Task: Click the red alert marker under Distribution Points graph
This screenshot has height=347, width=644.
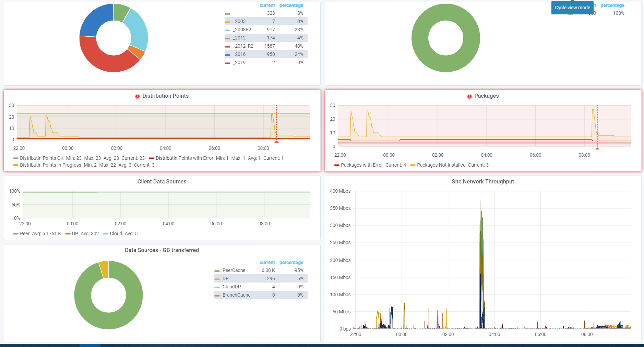Action: click(x=276, y=141)
